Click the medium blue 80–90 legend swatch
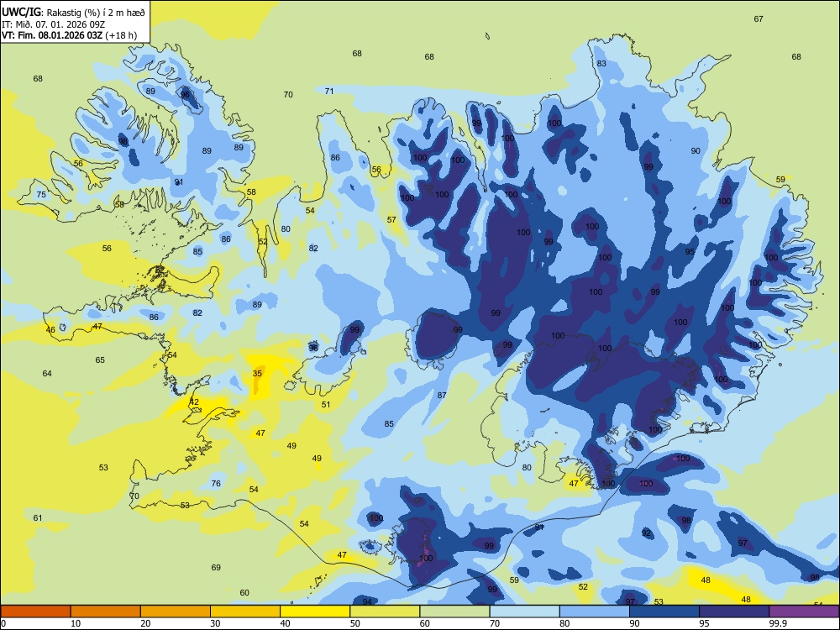Viewport: 840px width, 630px height. [x=595, y=612]
